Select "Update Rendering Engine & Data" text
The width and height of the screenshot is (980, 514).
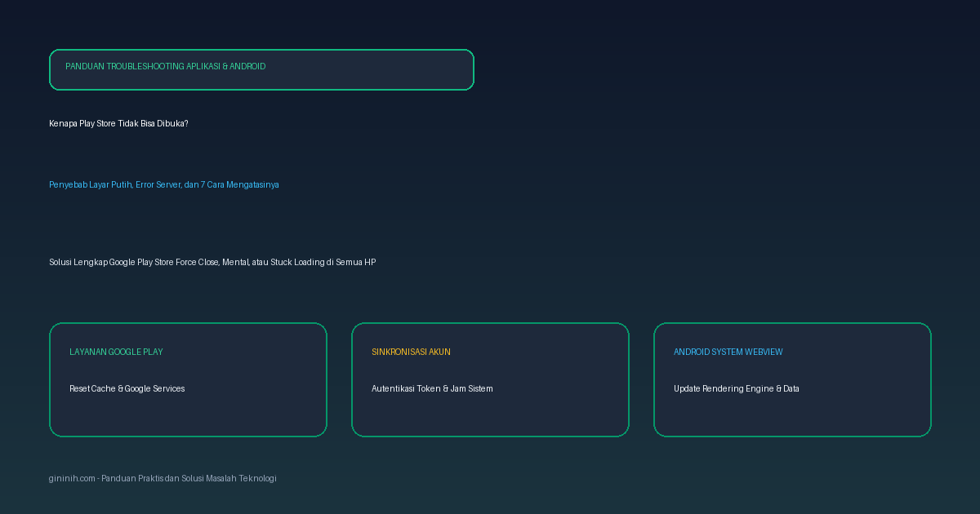tap(737, 388)
